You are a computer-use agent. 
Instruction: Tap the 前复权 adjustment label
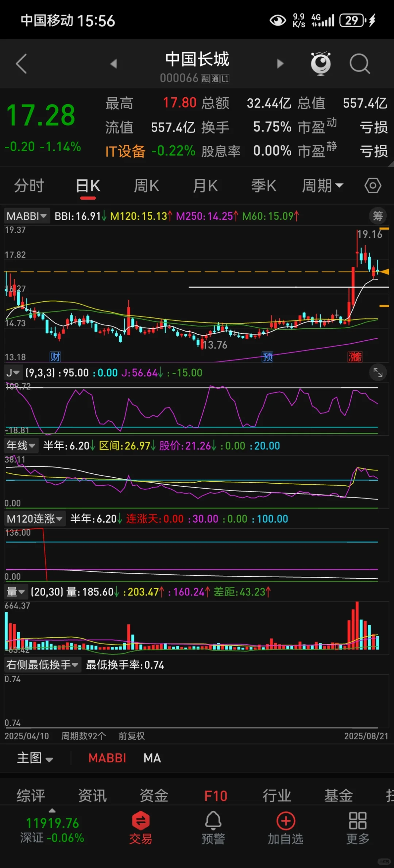[x=131, y=736]
